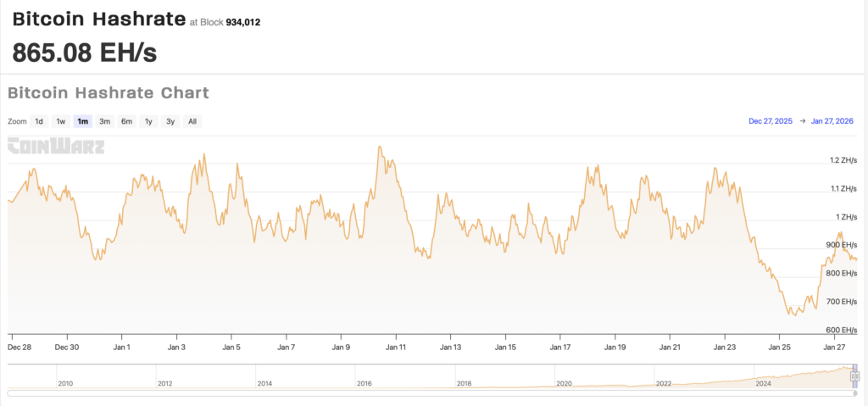
Task: Click the navigator range handle
Action: (x=854, y=375)
